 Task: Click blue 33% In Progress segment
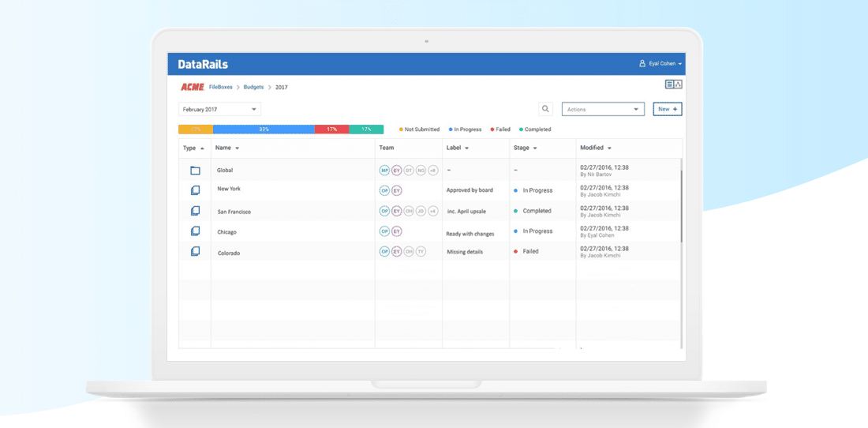(x=264, y=129)
